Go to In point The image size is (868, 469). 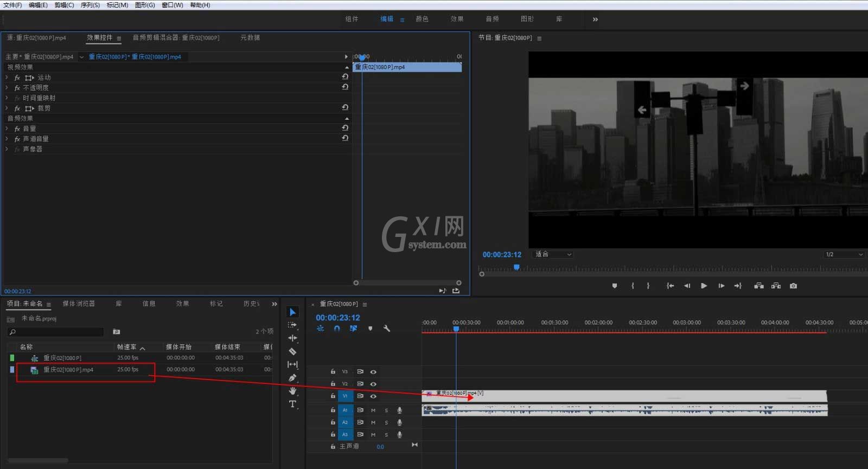[x=671, y=286]
